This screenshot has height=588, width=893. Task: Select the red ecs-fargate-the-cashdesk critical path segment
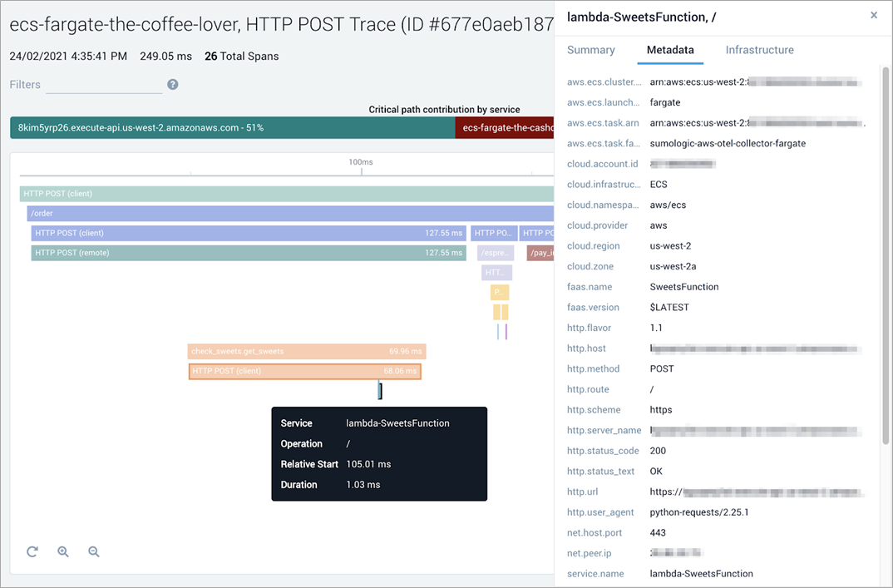[505, 127]
